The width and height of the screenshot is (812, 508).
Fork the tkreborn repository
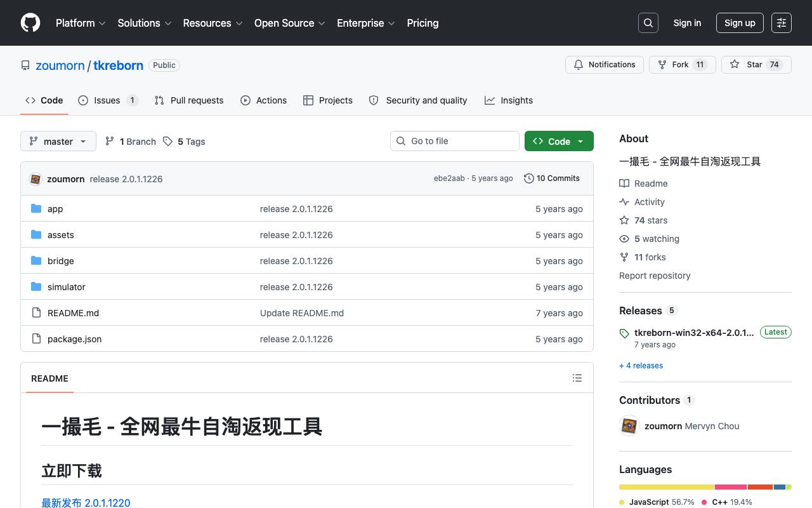click(x=683, y=65)
